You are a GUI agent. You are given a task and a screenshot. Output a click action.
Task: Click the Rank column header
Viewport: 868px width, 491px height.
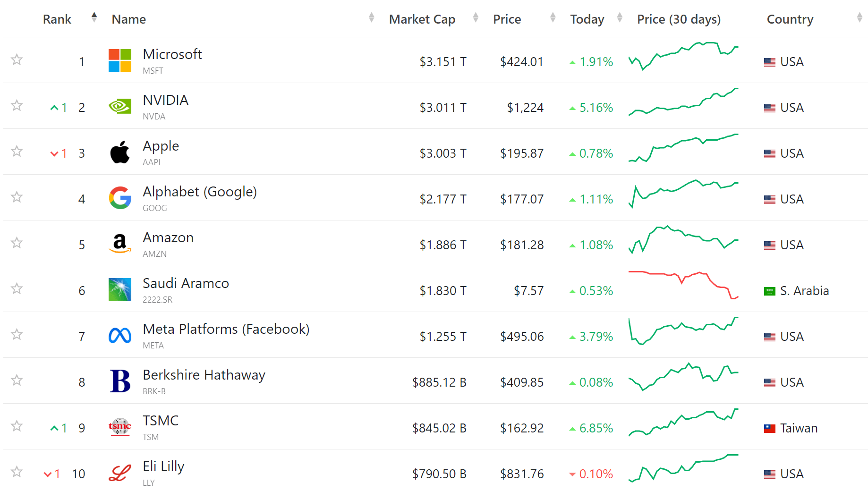57,19
